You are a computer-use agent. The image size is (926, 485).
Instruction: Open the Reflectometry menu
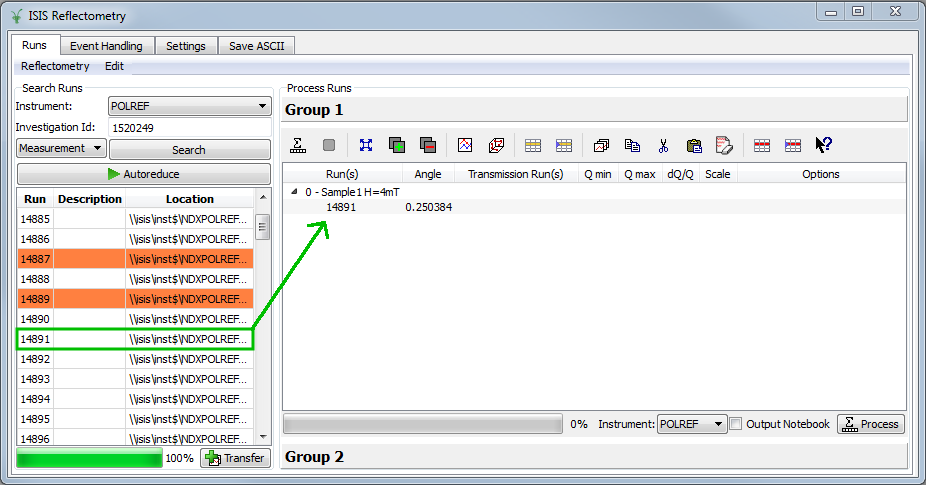pyautogui.click(x=55, y=66)
